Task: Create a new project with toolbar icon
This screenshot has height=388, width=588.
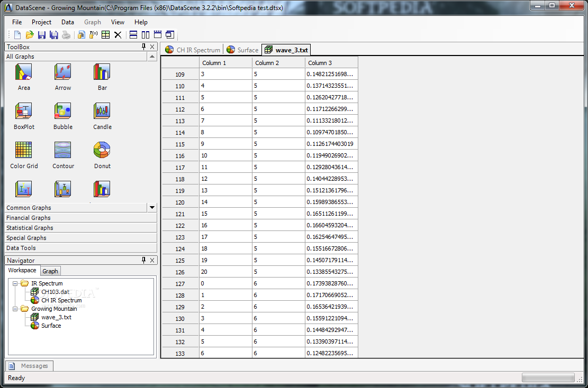Action: pyautogui.click(x=17, y=35)
